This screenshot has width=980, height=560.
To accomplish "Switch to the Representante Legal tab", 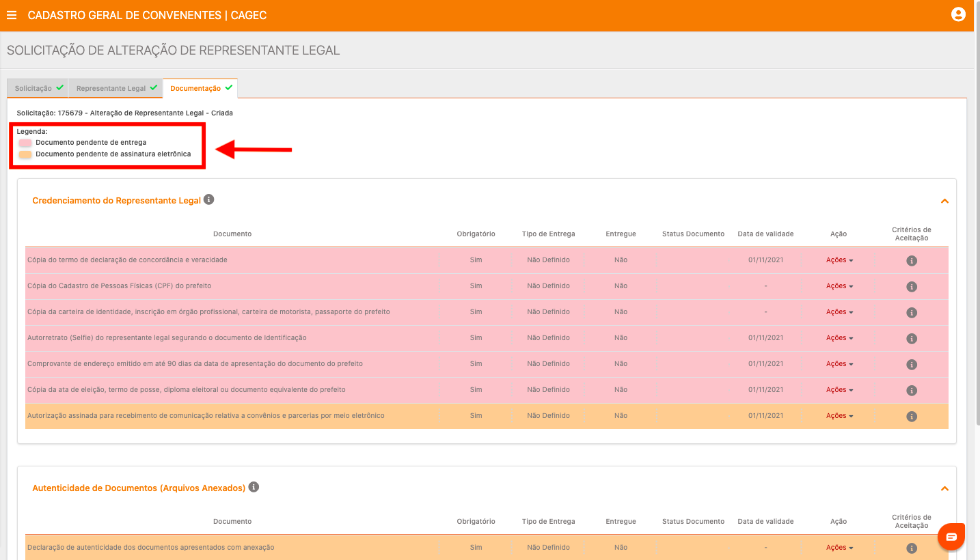I will tap(115, 89).
